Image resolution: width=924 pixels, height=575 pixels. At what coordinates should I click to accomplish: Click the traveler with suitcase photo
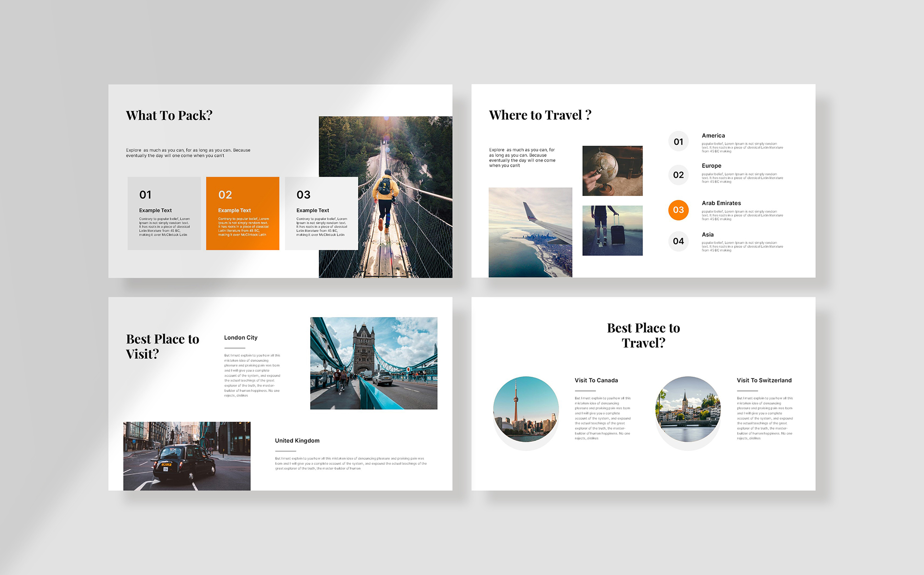coord(612,230)
